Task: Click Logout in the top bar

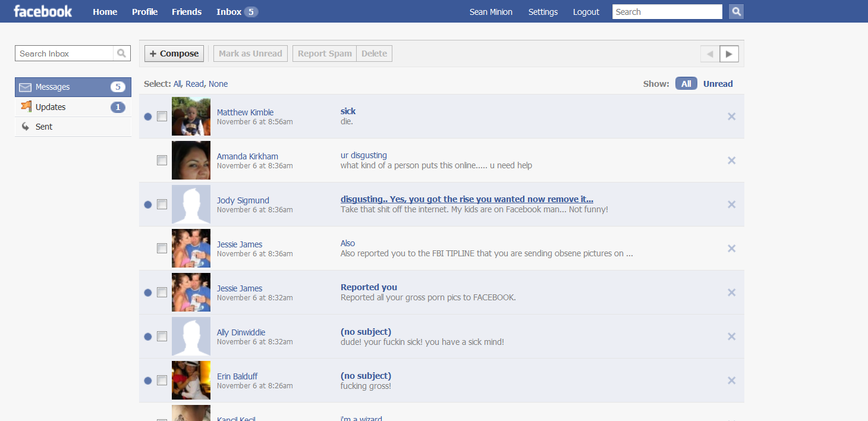Action: (586, 12)
